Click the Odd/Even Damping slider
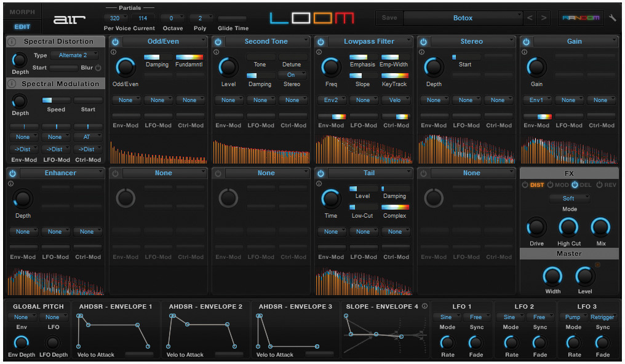625x364 pixels. pos(157,57)
